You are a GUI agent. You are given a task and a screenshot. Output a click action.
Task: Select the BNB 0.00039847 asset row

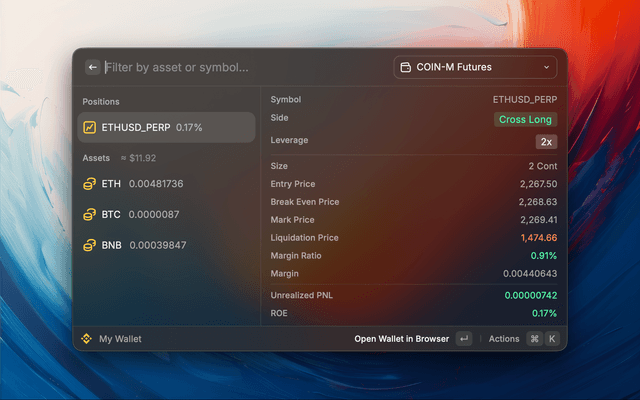166,245
